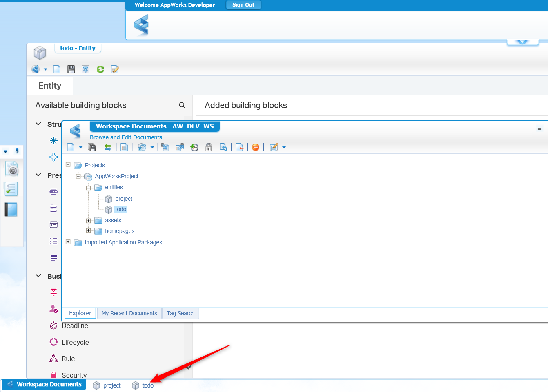548x392 pixels.
Task: Select the project entity in the tree
Action: coord(124,199)
